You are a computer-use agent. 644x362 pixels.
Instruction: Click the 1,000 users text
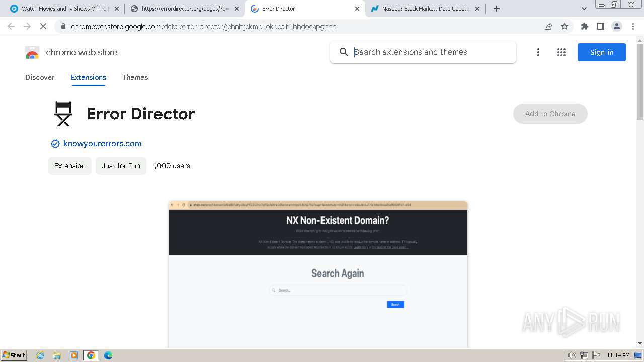[171, 166]
